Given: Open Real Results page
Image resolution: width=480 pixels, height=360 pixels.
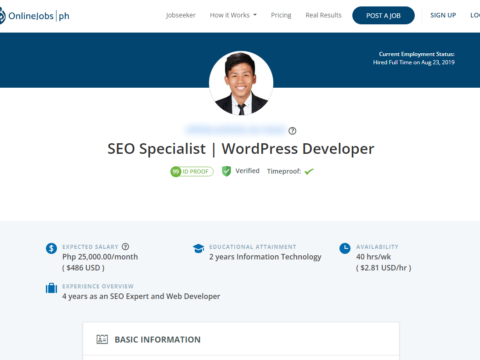Looking at the screenshot, I should pos(323,15).
